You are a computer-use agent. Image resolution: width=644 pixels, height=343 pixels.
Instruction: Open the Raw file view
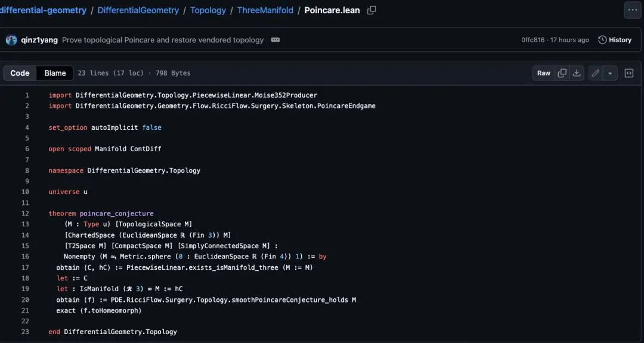543,73
